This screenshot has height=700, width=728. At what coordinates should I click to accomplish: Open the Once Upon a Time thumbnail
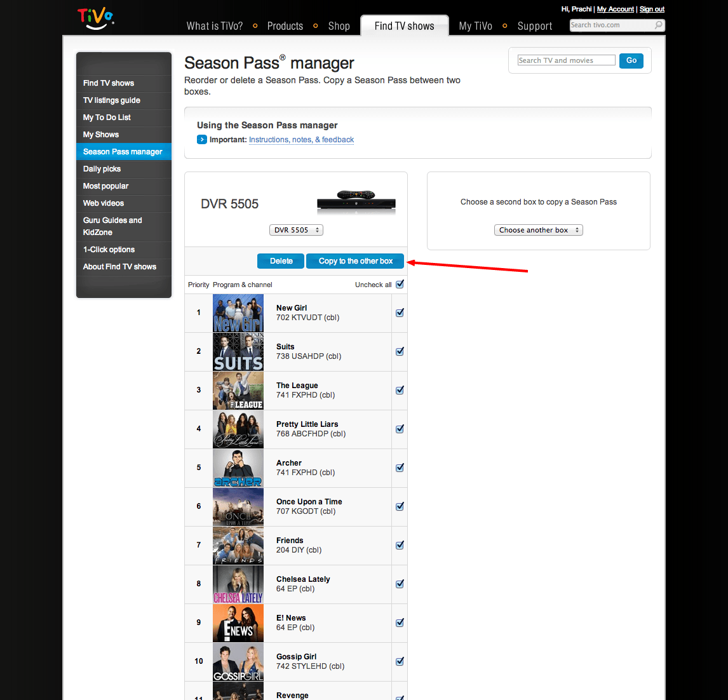pos(238,507)
